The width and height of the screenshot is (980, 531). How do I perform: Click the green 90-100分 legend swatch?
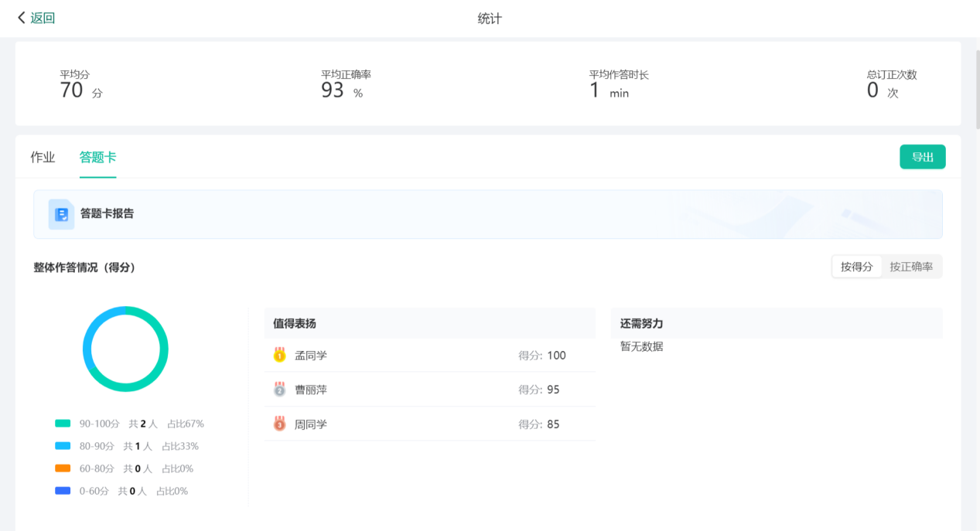63,424
